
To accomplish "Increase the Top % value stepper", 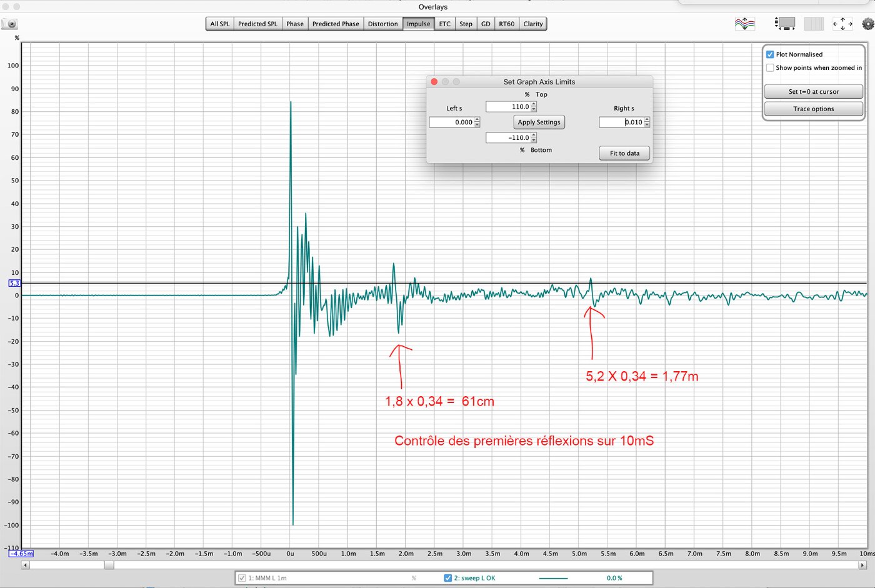I will [534, 104].
